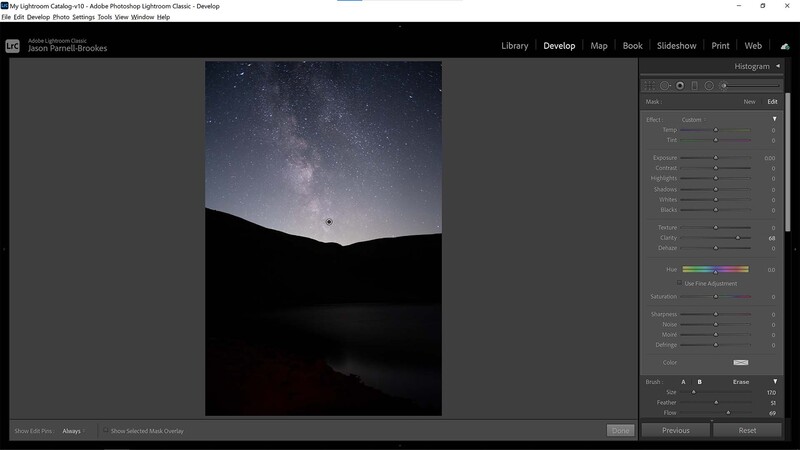
Task: Switch to the Library module
Action: (x=514, y=46)
